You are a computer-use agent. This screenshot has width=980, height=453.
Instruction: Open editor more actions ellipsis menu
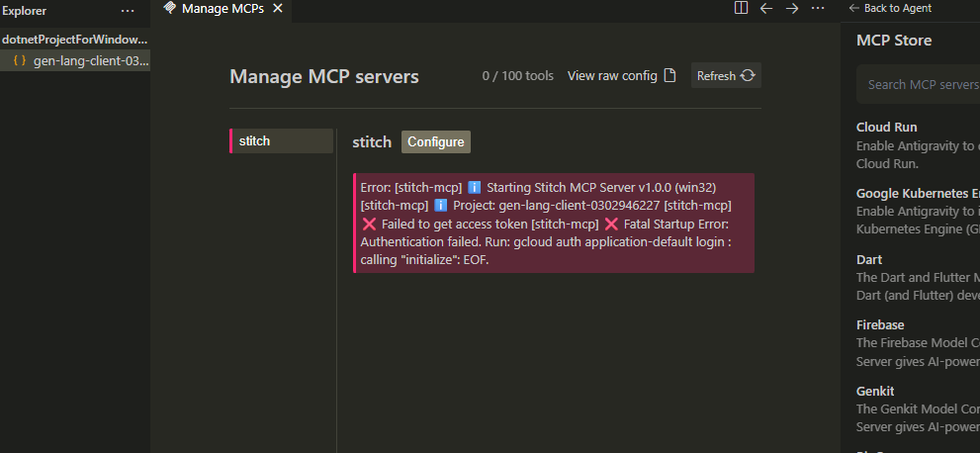[818, 8]
